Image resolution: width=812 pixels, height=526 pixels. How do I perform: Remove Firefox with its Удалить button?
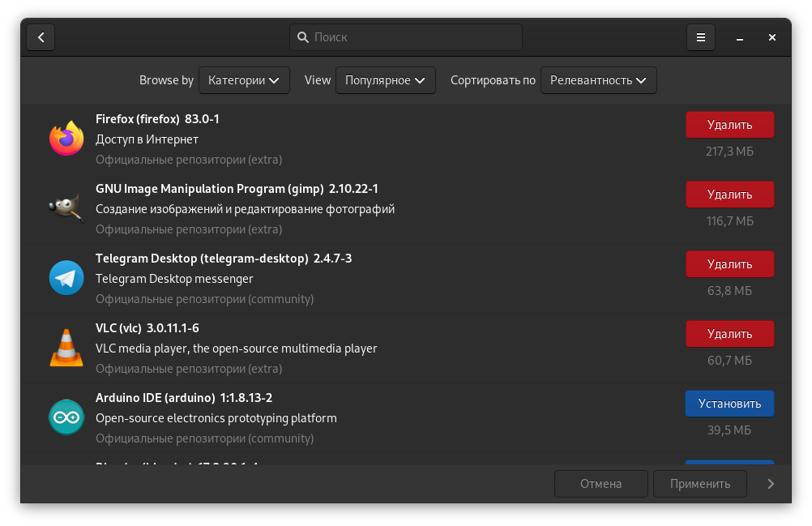click(x=729, y=125)
